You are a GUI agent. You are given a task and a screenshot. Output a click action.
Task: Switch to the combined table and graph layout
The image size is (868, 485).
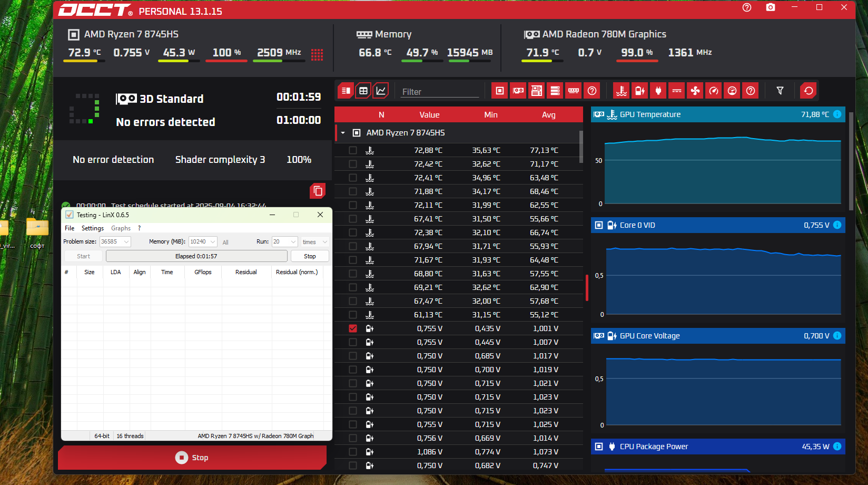pos(346,91)
